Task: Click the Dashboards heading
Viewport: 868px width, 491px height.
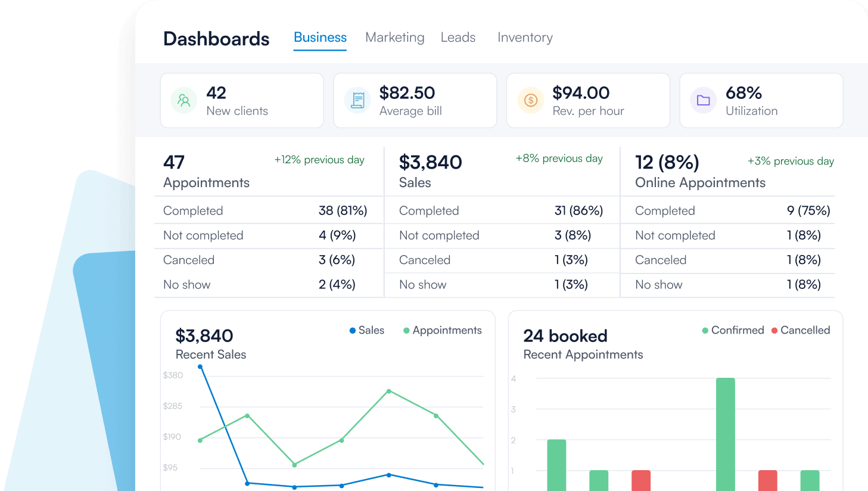Action: (x=216, y=39)
